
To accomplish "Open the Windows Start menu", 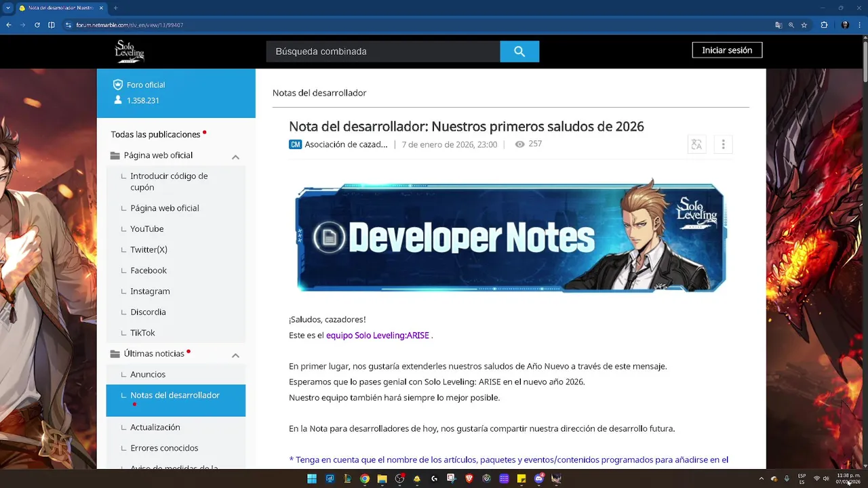I will click(x=312, y=479).
